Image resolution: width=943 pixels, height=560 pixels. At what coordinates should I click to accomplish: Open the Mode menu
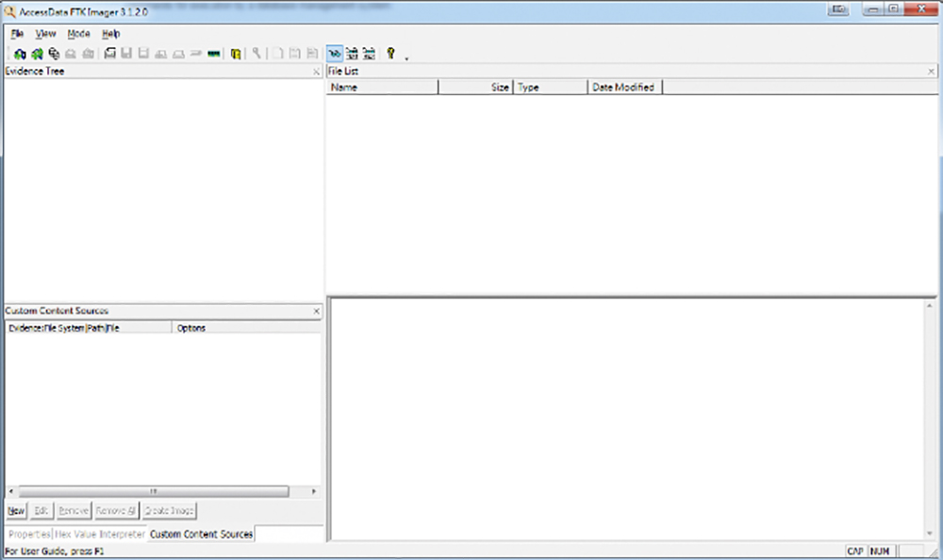coord(79,34)
